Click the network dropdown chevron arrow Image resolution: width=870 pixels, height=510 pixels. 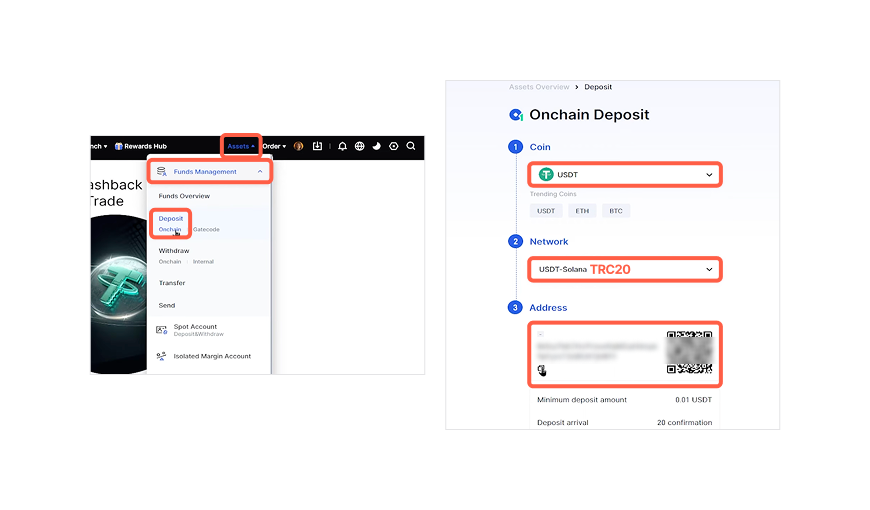pos(709,270)
